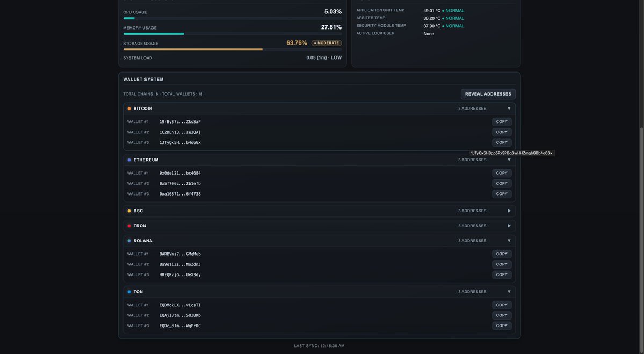The width and height of the screenshot is (644, 354).
Task: Click the Last Sync timestamp
Action: [319, 346]
